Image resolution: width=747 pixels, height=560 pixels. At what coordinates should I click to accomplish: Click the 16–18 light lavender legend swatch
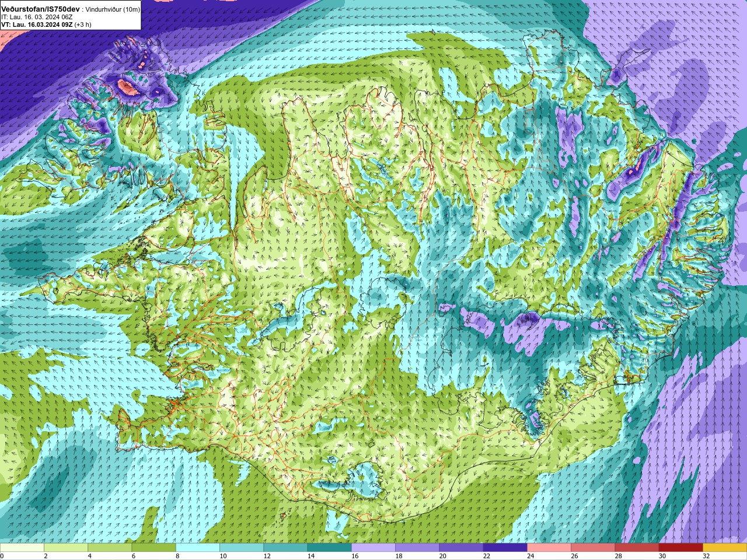click(373, 548)
